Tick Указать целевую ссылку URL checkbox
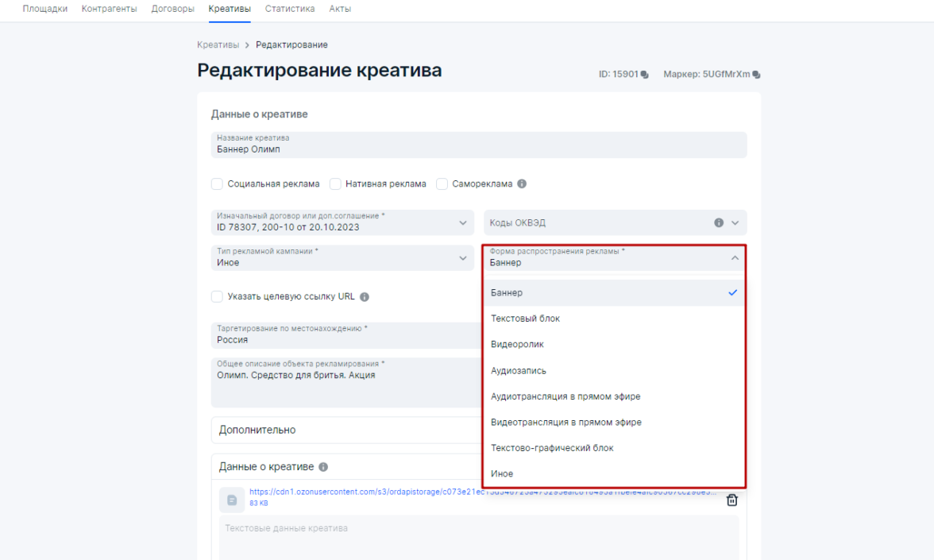This screenshot has width=934, height=560. tap(217, 297)
